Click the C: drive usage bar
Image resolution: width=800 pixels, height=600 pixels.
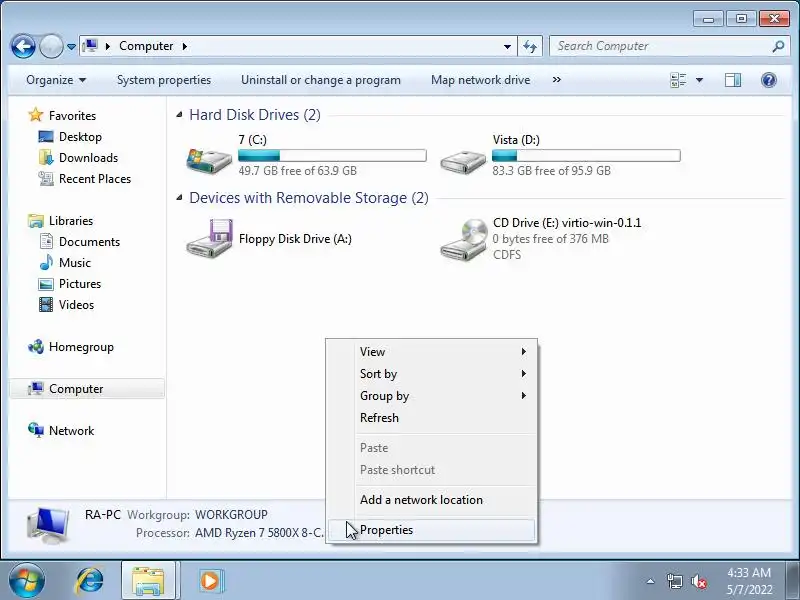click(332, 155)
